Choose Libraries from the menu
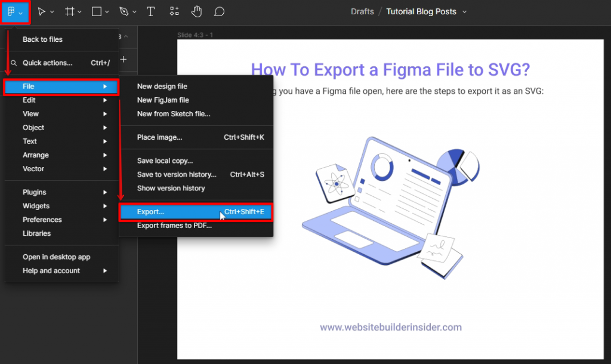This screenshot has width=611, height=364. [61, 233]
